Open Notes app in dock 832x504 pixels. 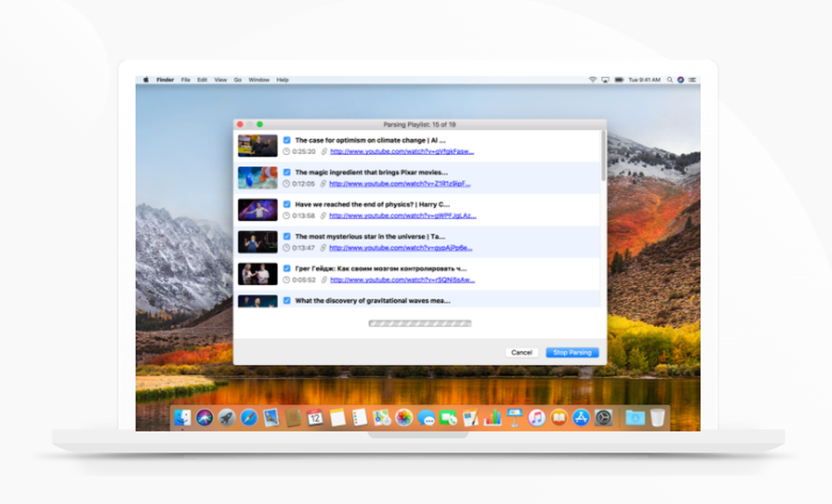pyautogui.click(x=337, y=418)
